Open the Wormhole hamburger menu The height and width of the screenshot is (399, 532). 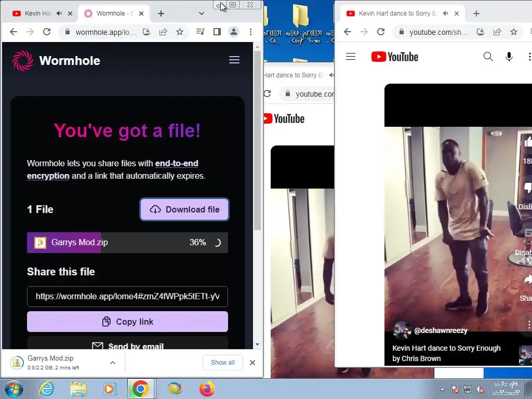234,60
